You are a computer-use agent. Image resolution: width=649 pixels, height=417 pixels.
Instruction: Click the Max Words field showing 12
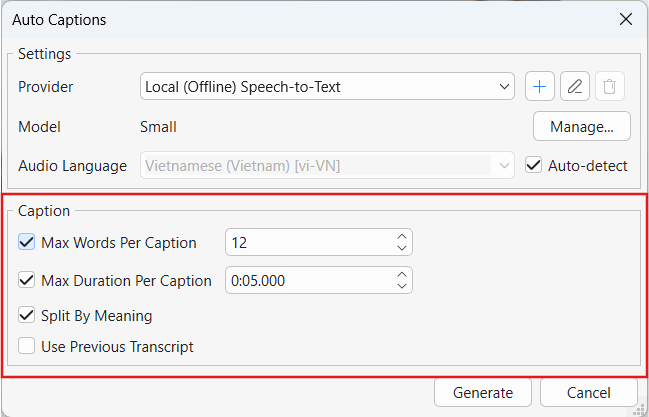pyautogui.click(x=319, y=242)
